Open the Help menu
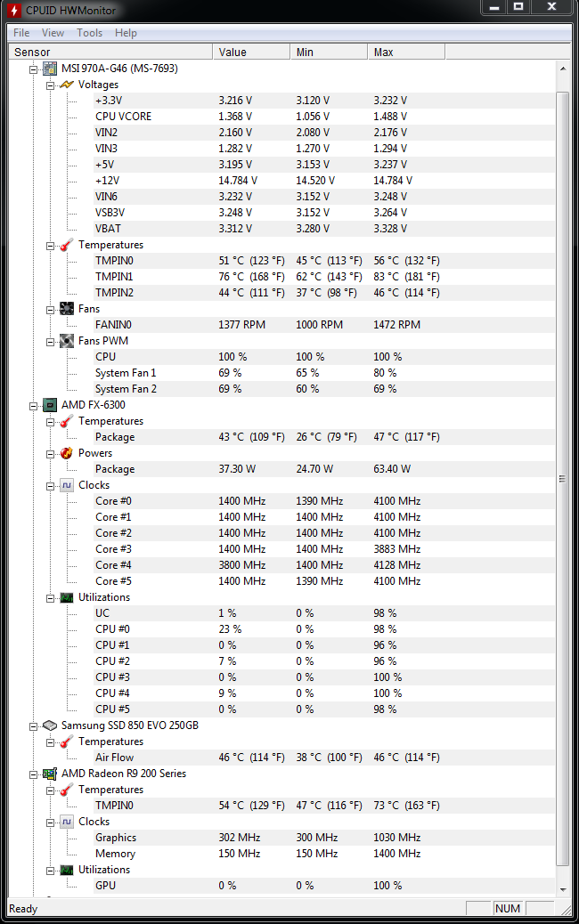 126,33
